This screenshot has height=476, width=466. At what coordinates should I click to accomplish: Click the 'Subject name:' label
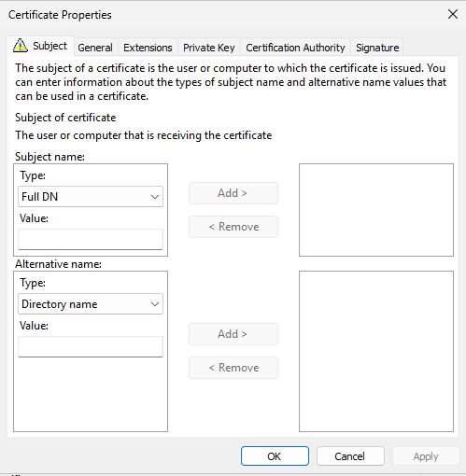click(x=49, y=157)
